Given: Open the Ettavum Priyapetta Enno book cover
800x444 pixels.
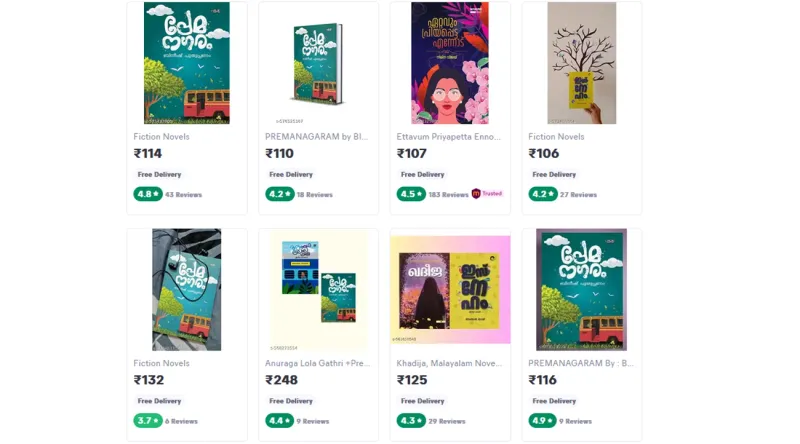Looking at the screenshot, I should point(450,63).
